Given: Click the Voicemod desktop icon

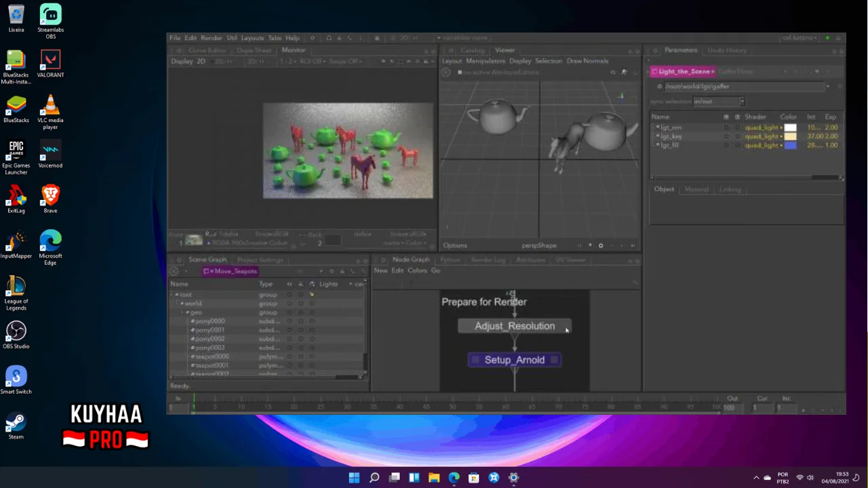Looking at the screenshot, I should tap(51, 155).
